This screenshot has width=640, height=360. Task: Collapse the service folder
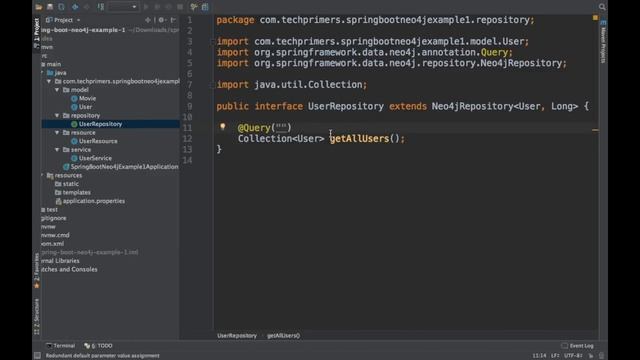[57, 150]
